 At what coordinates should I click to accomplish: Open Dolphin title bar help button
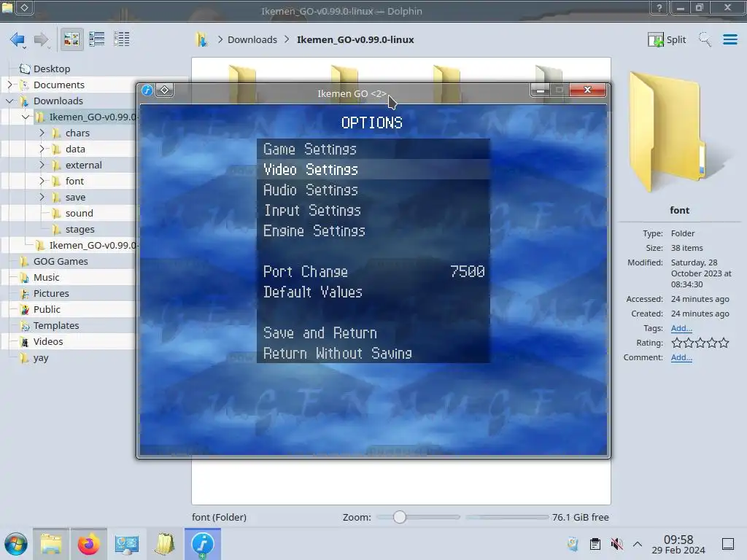coord(659,7)
